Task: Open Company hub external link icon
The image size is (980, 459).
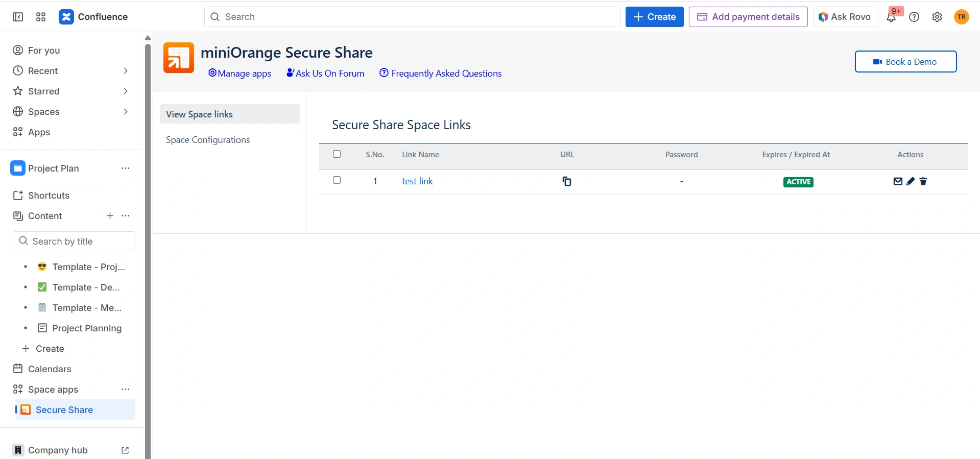Action: (125, 450)
